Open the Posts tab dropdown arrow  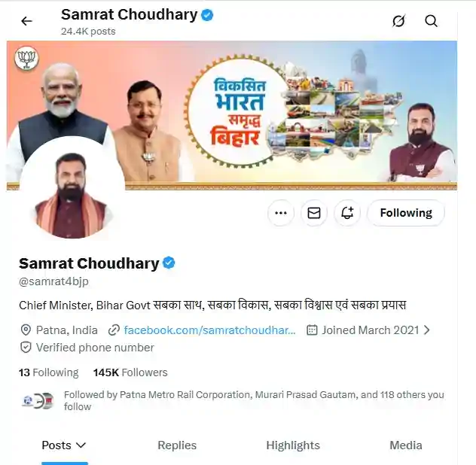pyautogui.click(x=81, y=445)
